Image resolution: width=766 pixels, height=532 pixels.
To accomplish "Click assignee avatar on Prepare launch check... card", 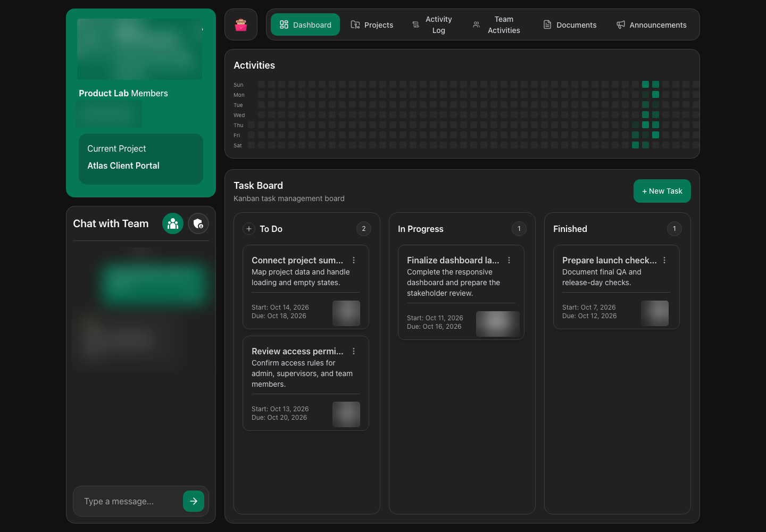I will click(x=655, y=313).
